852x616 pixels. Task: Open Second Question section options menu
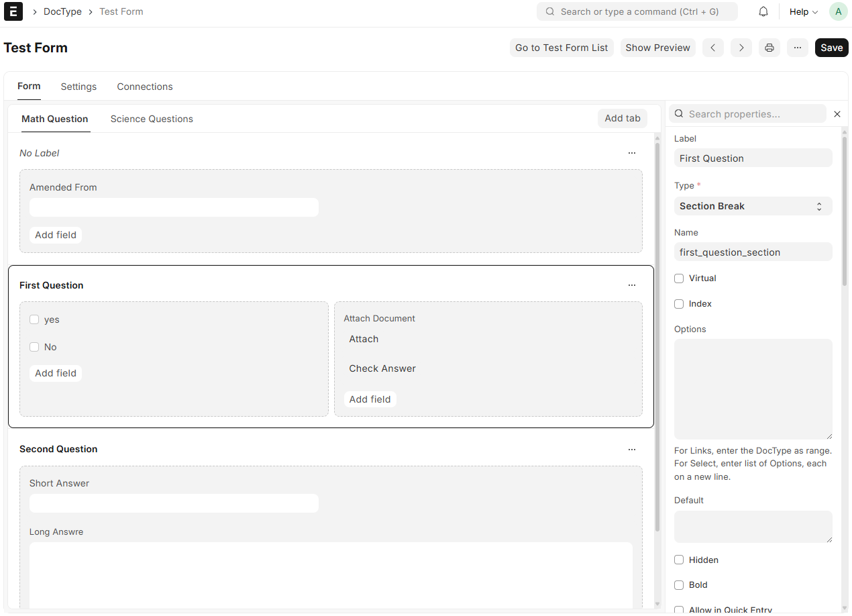tap(631, 450)
